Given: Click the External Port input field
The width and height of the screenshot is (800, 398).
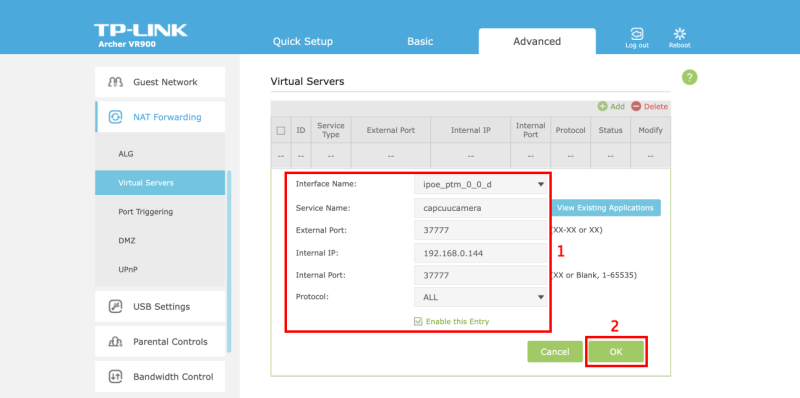Looking at the screenshot, I should click(481, 230).
